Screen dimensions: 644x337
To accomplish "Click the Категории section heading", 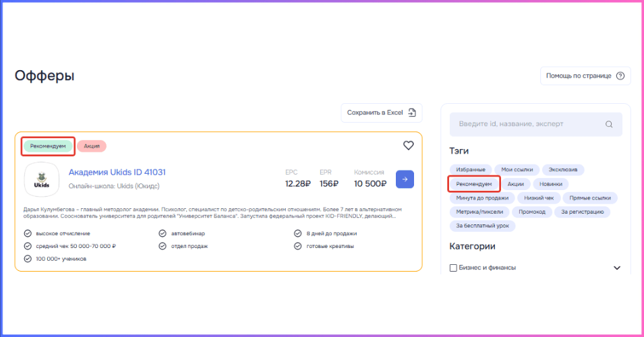I will click(x=472, y=246).
